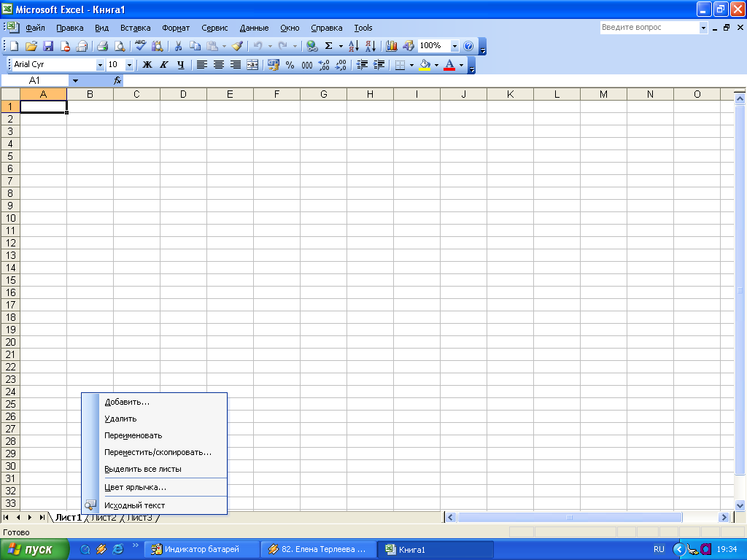The image size is (747, 560).
Task: Expand the paste options arrow
Action: click(224, 46)
